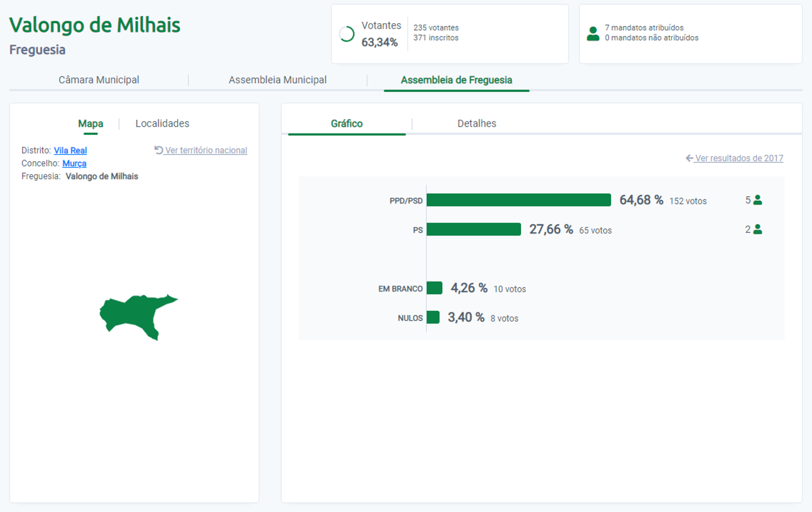Viewport: 812px width, 512px height.
Task: Select the Gráfico view tab
Action: [x=346, y=123]
